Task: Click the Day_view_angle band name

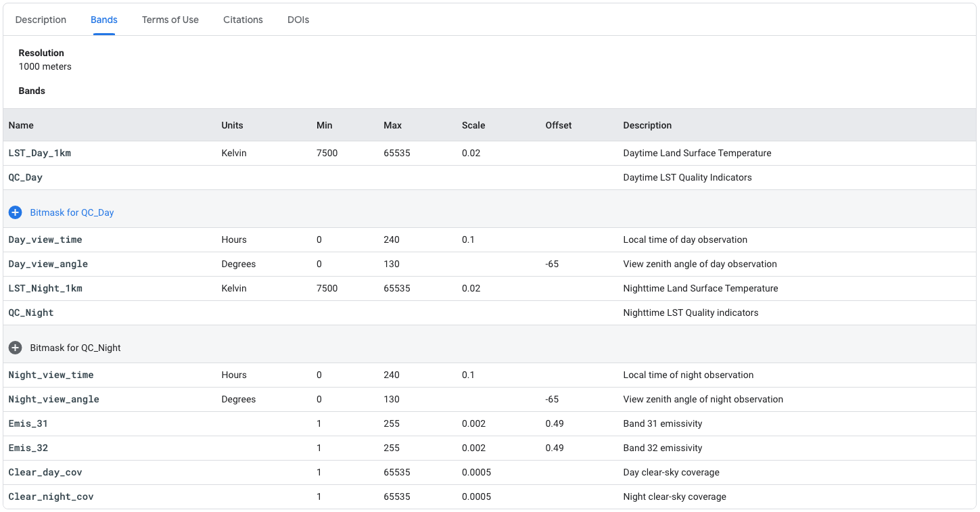Action: pyautogui.click(x=48, y=264)
